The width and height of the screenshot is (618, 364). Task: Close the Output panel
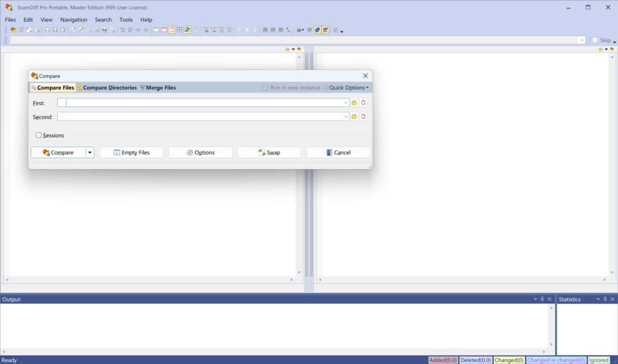549,299
